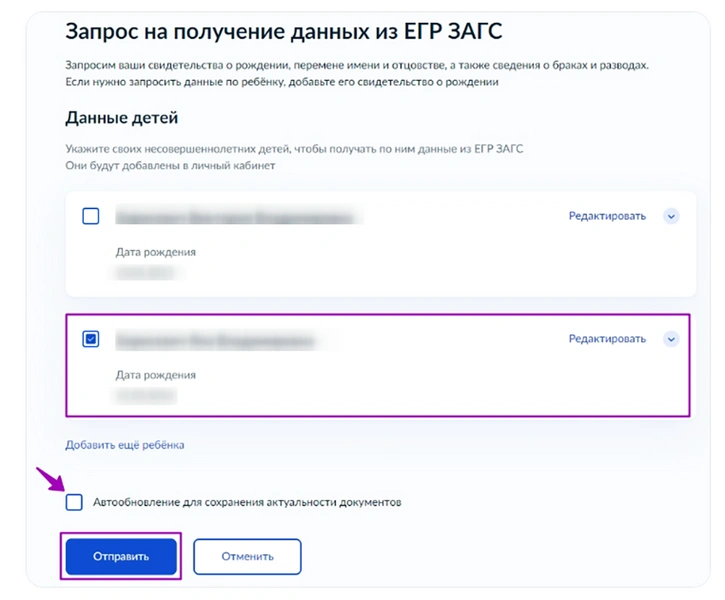Open the Добавить ещё ребёнка link
The width and height of the screenshot is (725, 600).
(x=125, y=445)
